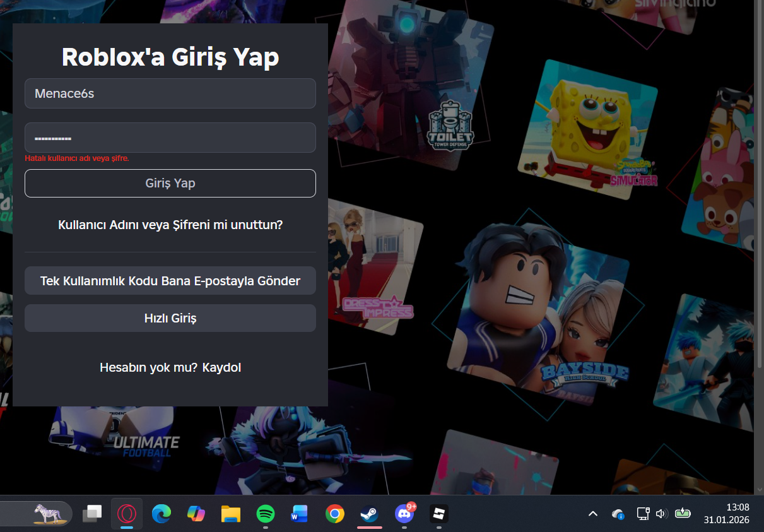Open Google Chrome from the taskbar
Image resolution: width=764 pixels, height=532 pixels.
tap(335, 514)
